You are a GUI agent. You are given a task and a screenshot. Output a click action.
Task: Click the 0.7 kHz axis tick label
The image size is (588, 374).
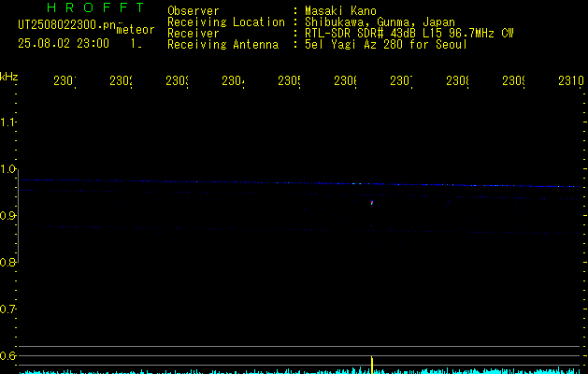tap(7, 309)
